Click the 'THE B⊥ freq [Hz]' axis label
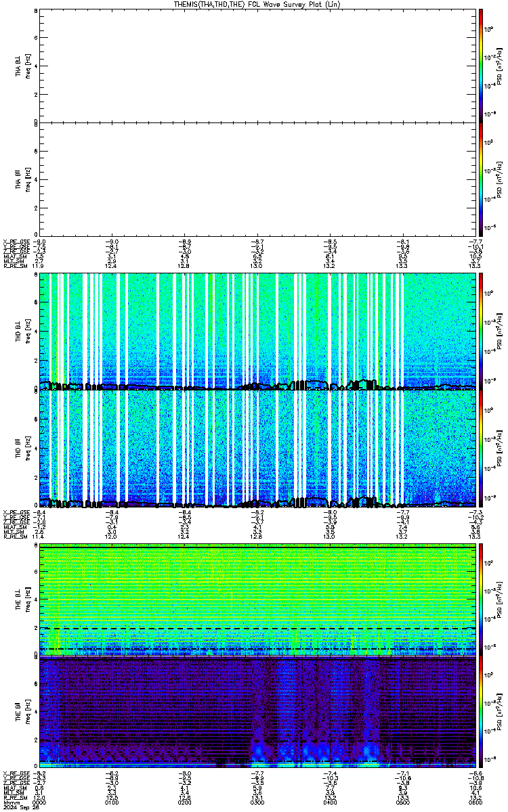Viewport: 508px width, 812px height. click(x=23, y=600)
